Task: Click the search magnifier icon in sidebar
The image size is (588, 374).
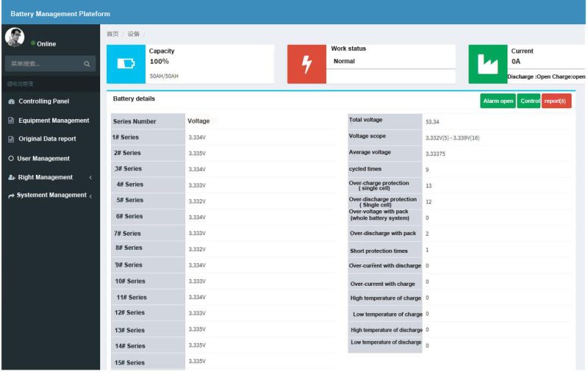Action: point(87,64)
